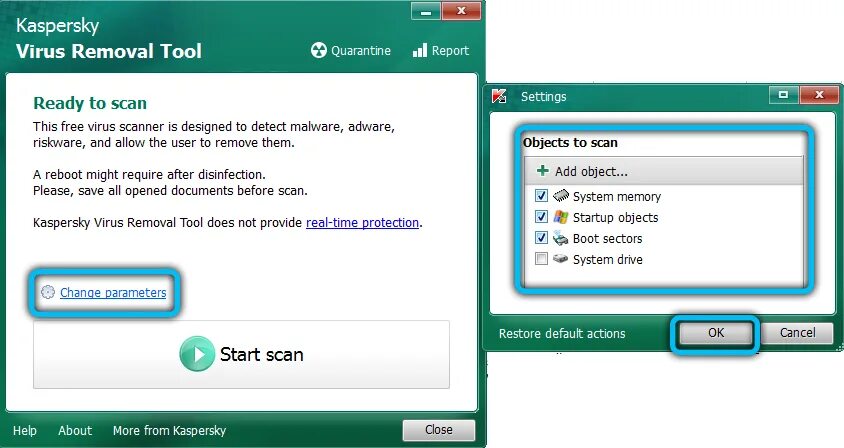Viewport: 844px width, 448px height.
Task: Open the Help link
Action: point(25,431)
